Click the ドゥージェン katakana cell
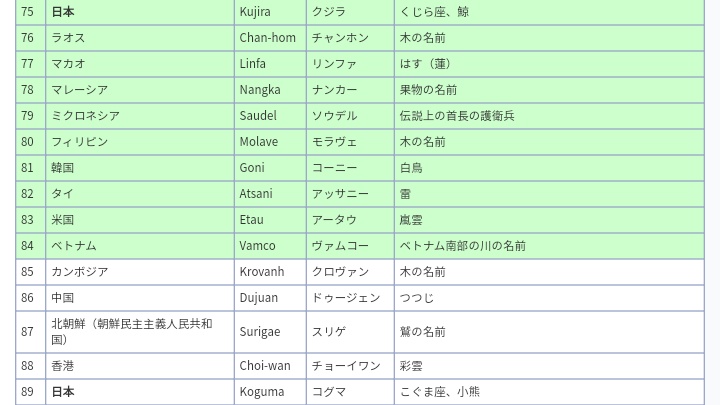Screen dimensions: 720x405 click(350, 298)
